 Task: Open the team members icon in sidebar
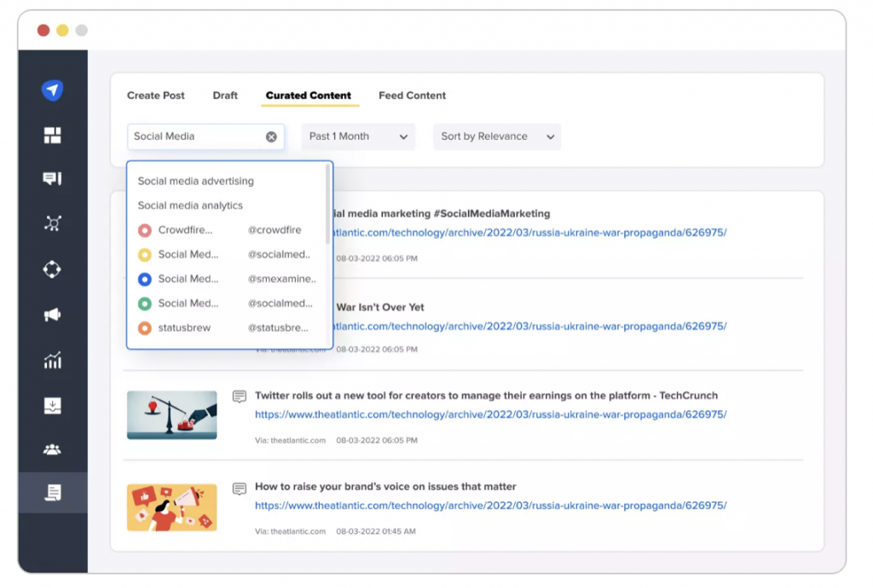pos(53,449)
